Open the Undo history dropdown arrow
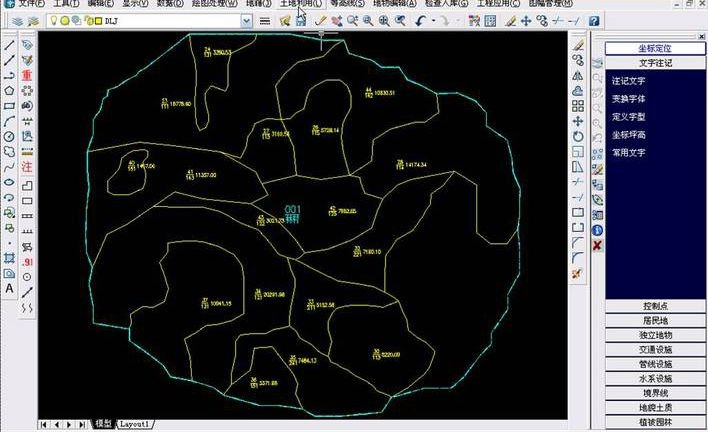The width and height of the screenshot is (708, 432). (x=433, y=21)
